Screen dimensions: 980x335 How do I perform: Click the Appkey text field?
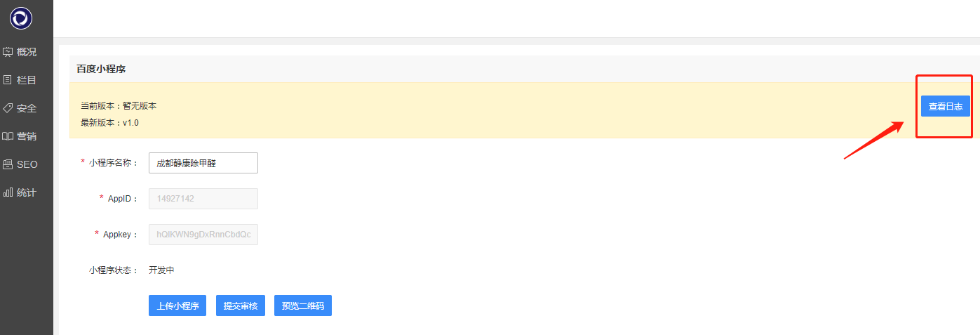tap(203, 235)
